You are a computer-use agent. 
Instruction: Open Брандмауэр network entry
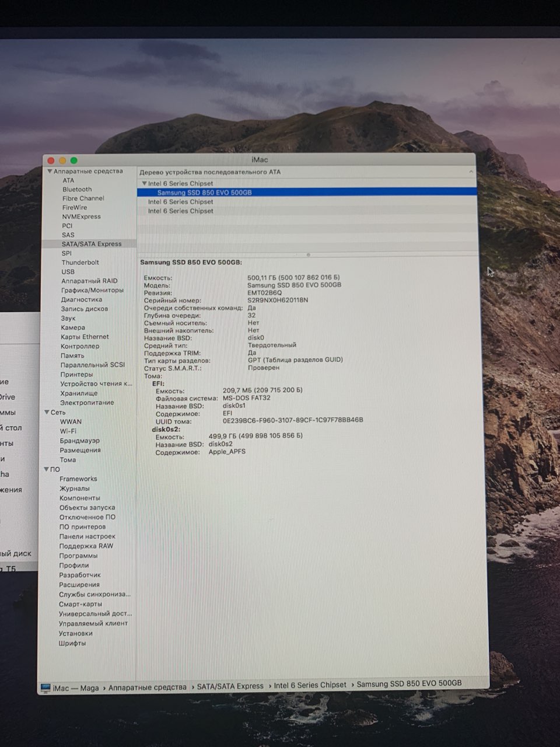(79, 441)
